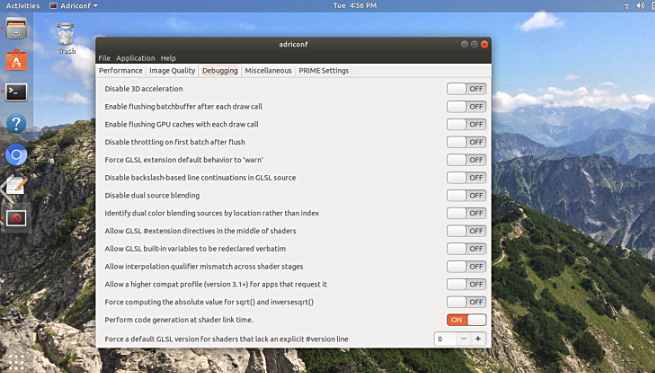
Task: Launch the Chromium browser from the dock
Action: pyautogui.click(x=16, y=155)
